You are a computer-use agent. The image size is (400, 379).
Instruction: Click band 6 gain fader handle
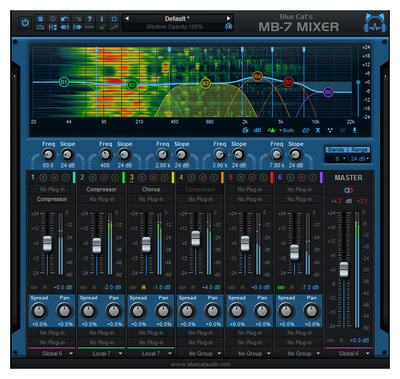(x=294, y=252)
